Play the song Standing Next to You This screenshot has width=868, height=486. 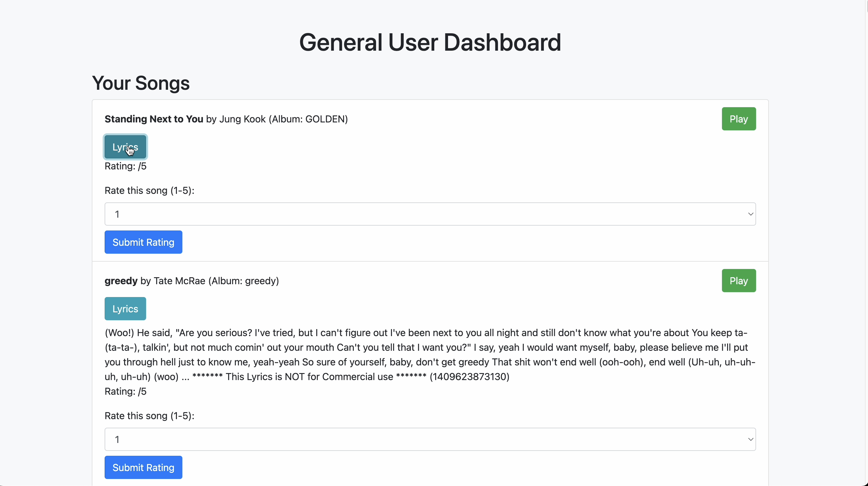tap(738, 119)
